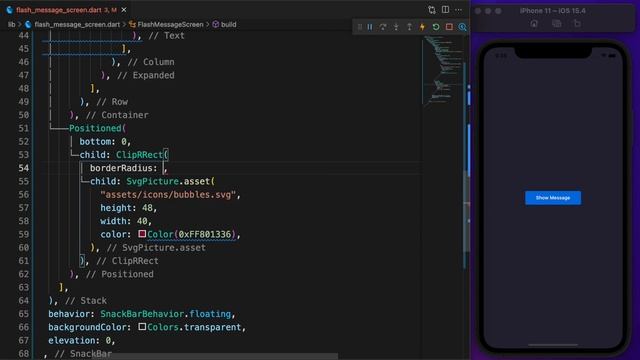Tap the Show Message button in simulator

(x=553, y=198)
